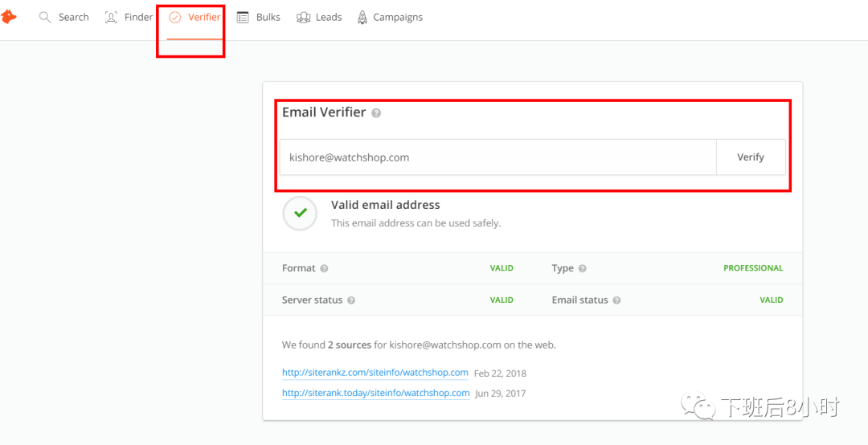This screenshot has height=445, width=868.
Task: Click the help icon beside Email Verifier
Action: [376, 113]
